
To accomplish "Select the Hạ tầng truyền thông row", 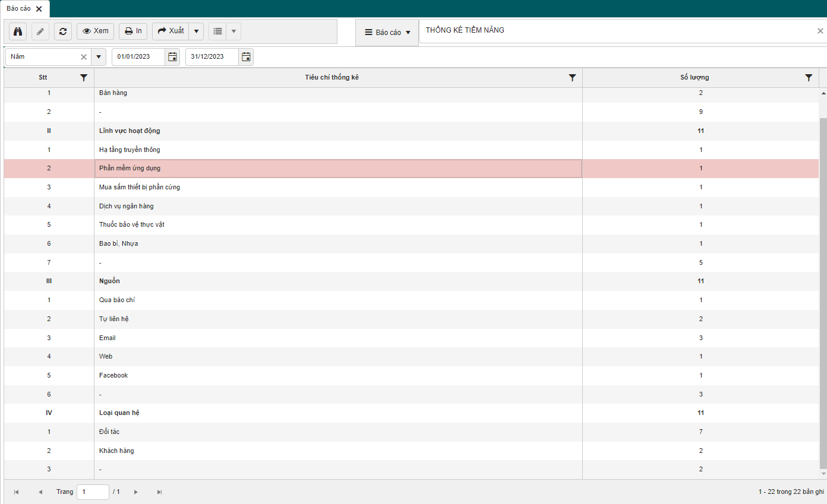I will [411, 150].
